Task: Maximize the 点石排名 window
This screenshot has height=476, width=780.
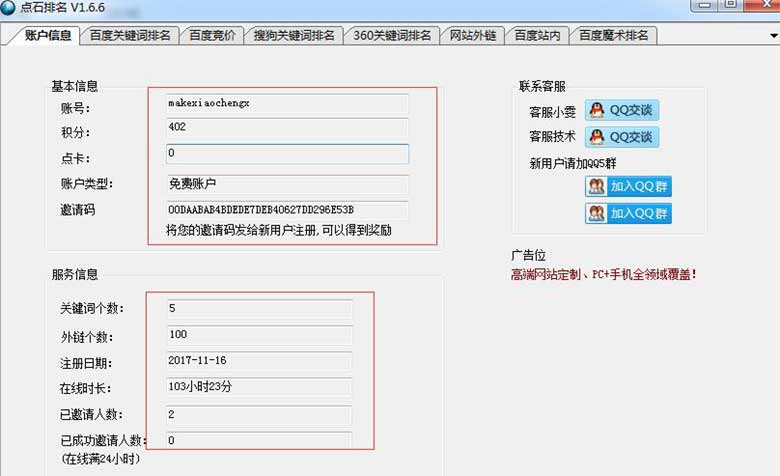Action: click(x=730, y=5)
